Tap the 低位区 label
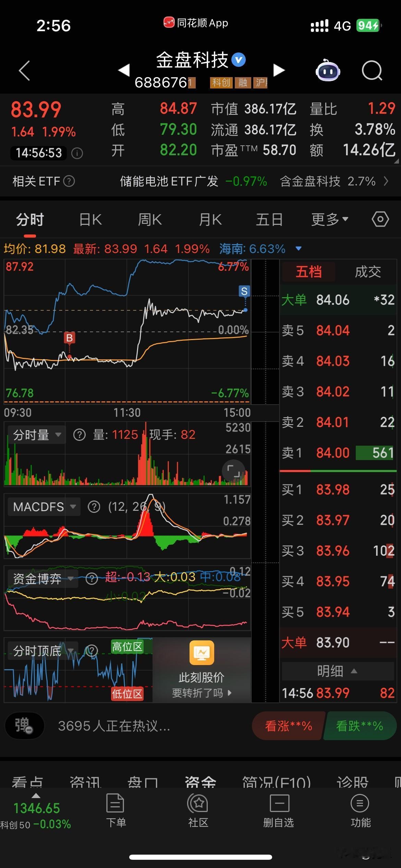Image resolution: width=401 pixels, height=868 pixels. click(x=127, y=694)
